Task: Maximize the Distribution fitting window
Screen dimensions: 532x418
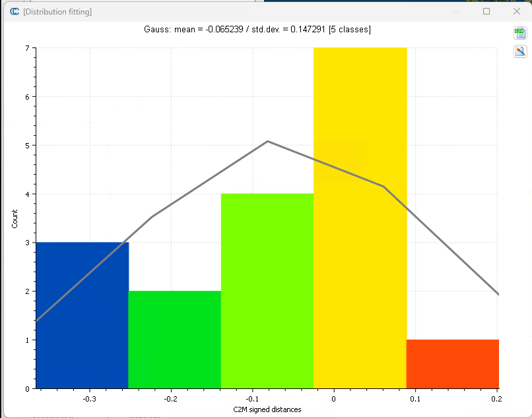Action: [486, 11]
